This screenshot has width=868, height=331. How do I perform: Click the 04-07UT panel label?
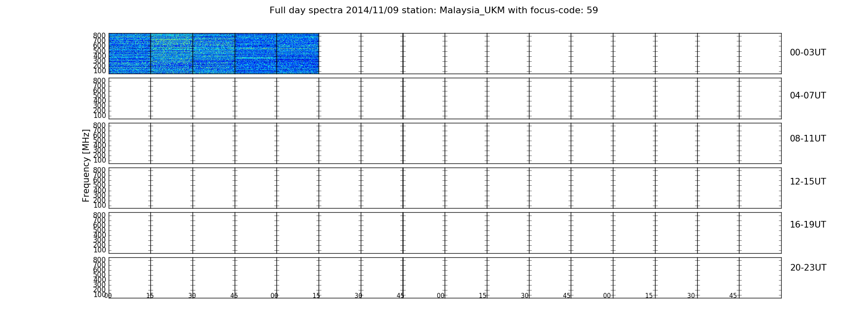pos(808,96)
